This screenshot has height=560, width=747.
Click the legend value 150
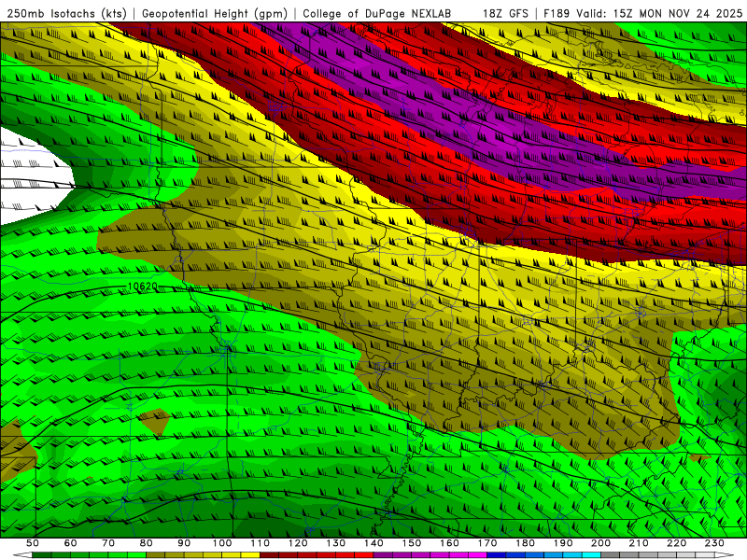pos(412,543)
